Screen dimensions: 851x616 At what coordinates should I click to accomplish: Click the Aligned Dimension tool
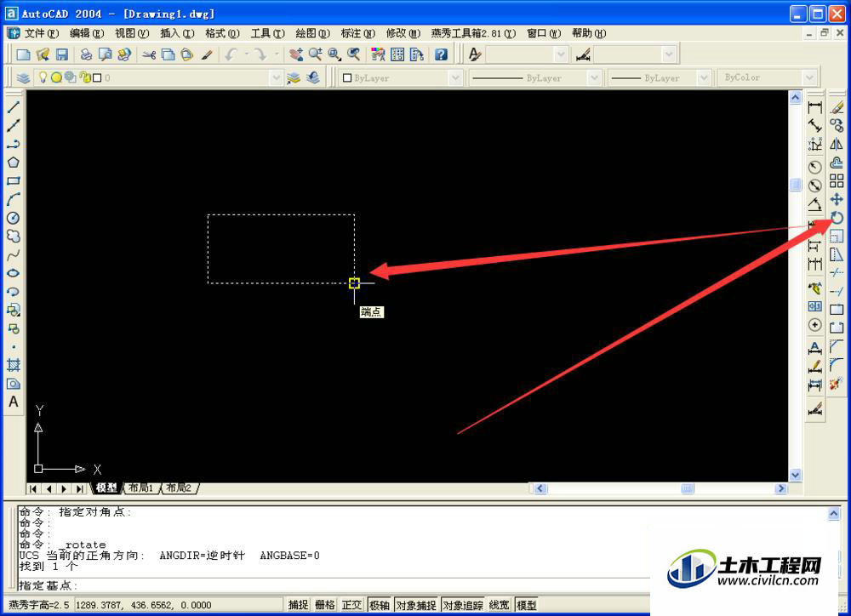[x=814, y=125]
